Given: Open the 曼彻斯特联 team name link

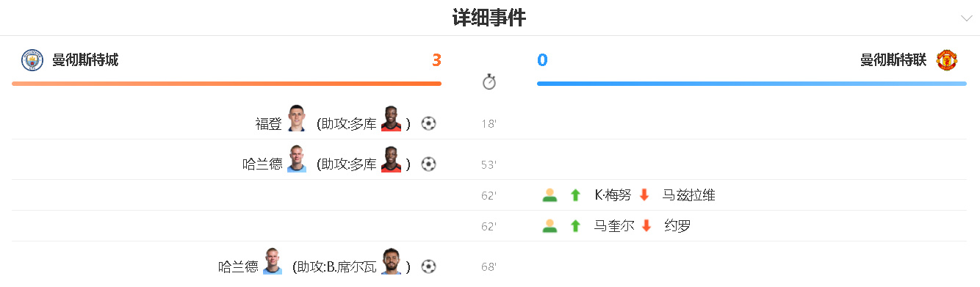Looking at the screenshot, I should 893,60.
